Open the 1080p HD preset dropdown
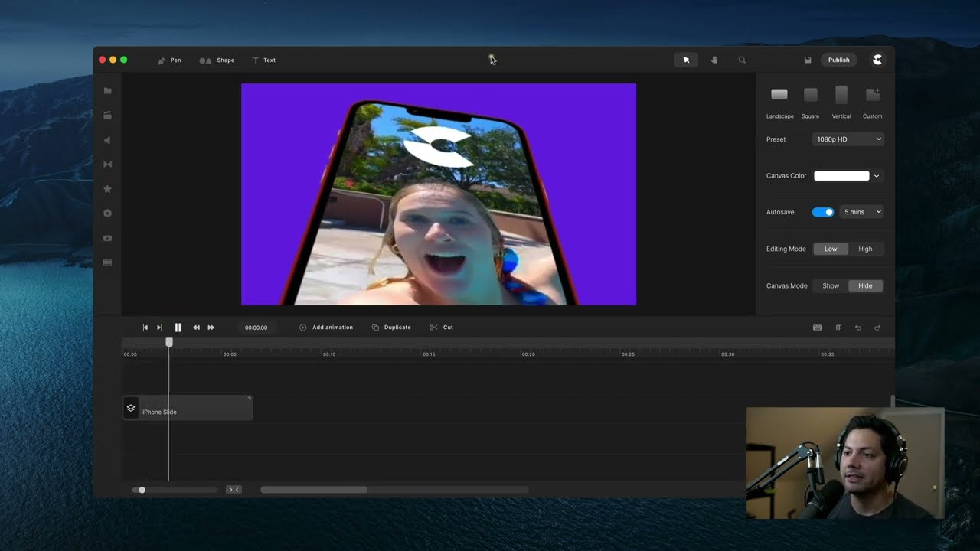This screenshot has height=551, width=980. tap(848, 139)
